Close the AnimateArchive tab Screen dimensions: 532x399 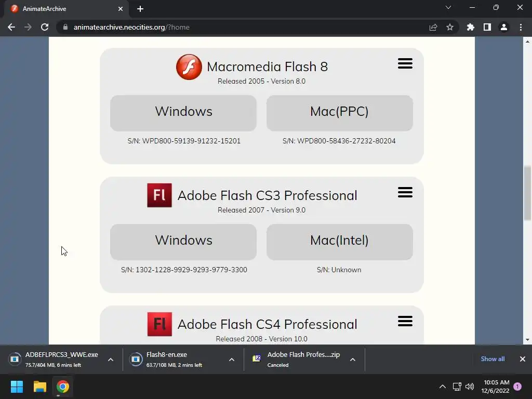click(121, 9)
